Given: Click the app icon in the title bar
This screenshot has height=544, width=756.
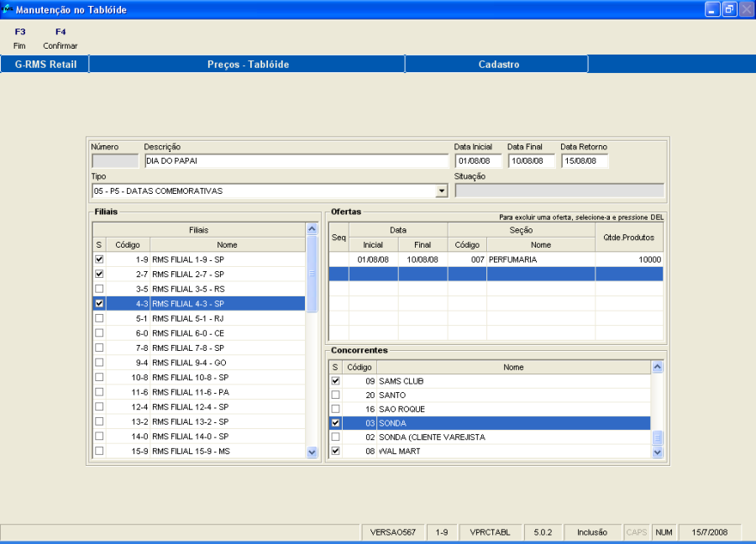Looking at the screenshot, I should (8, 9).
